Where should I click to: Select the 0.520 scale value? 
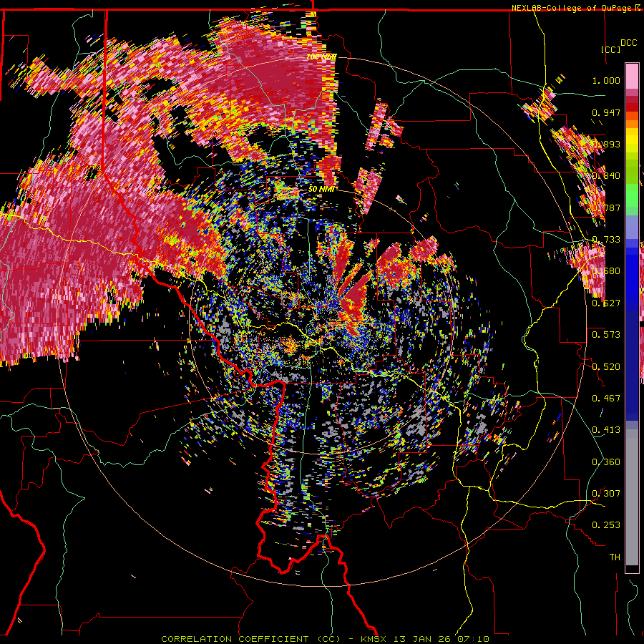[x=606, y=367]
